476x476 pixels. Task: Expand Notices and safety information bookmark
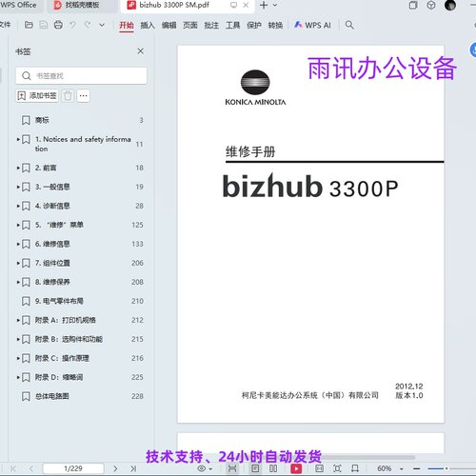click(x=18, y=139)
